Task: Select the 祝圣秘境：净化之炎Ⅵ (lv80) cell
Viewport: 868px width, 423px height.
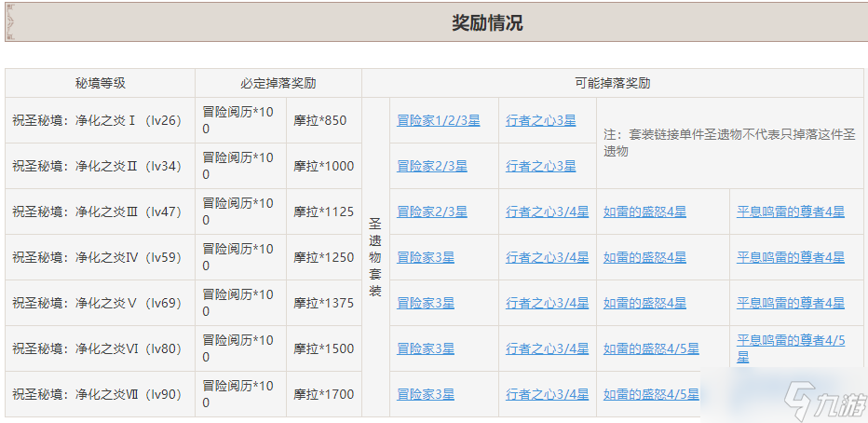Action: (x=101, y=348)
